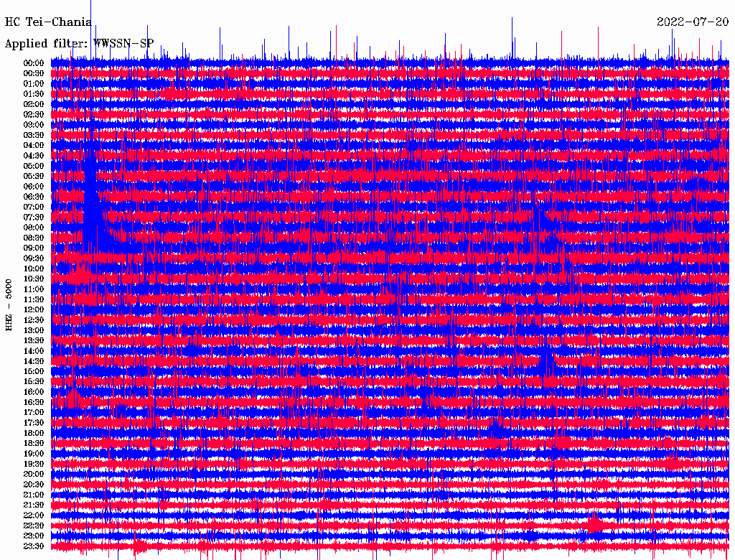
Task: Select the 17:00 time label
Action: tap(33, 412)
